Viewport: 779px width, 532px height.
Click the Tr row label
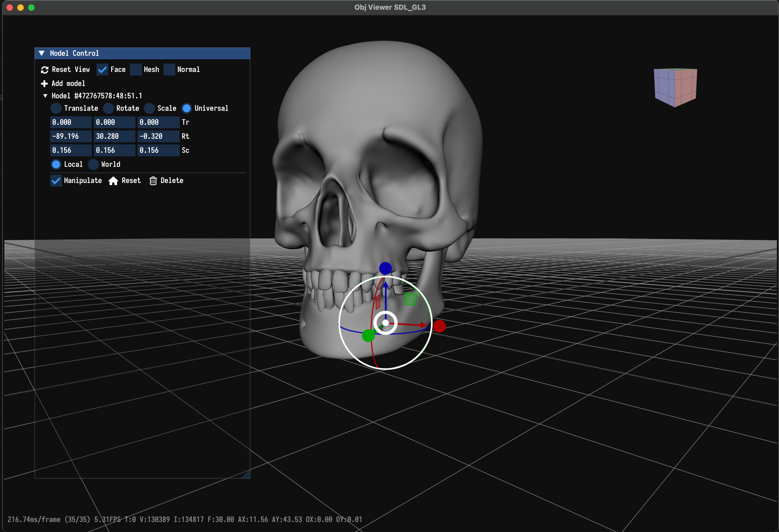tap(185, 122)
